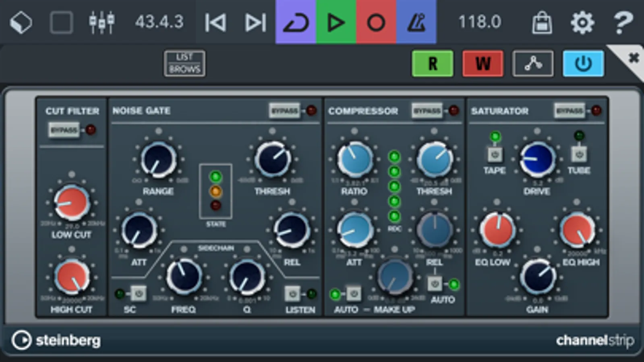The height and width of the screenshot is (362, 644).
Task: Open help question mark icon
Action: (x=623, y=22)
